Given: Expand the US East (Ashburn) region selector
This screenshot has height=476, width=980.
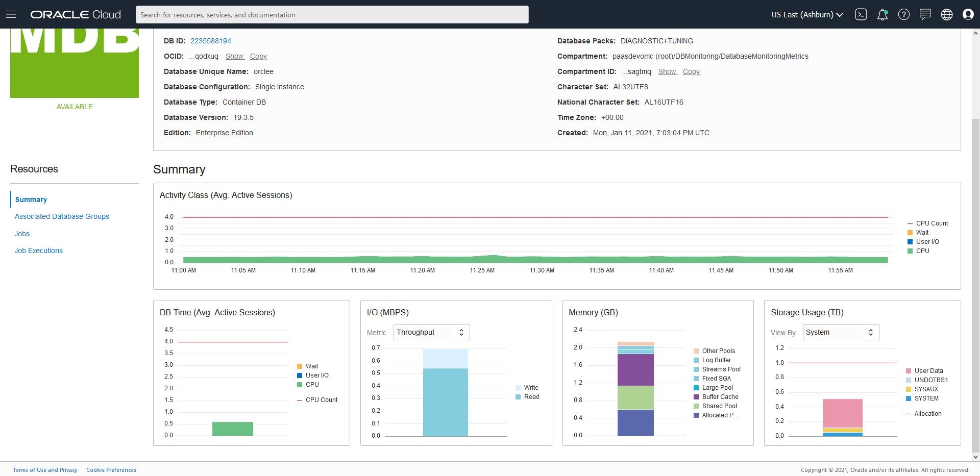Looking at the screenshot, I should click(807, 15).
